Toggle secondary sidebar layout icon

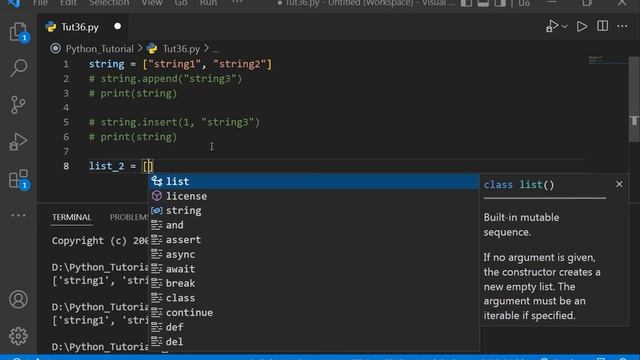[500, 3]
